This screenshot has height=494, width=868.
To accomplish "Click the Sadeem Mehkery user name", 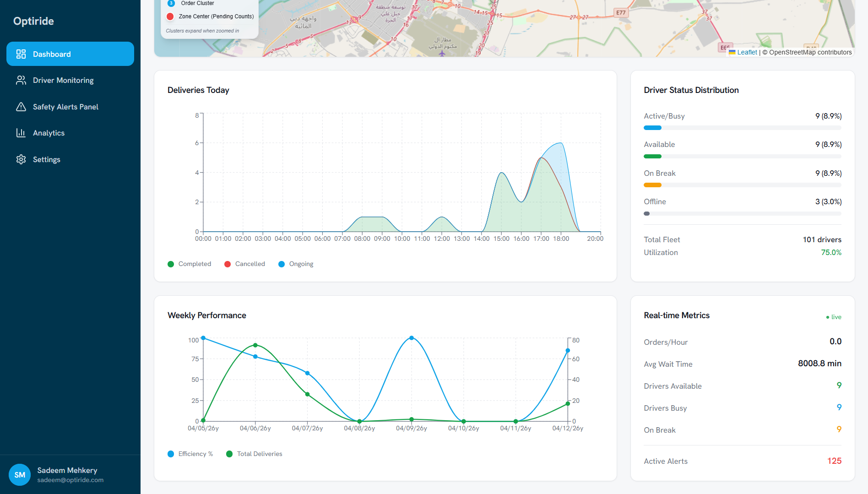I will [67, 470].
